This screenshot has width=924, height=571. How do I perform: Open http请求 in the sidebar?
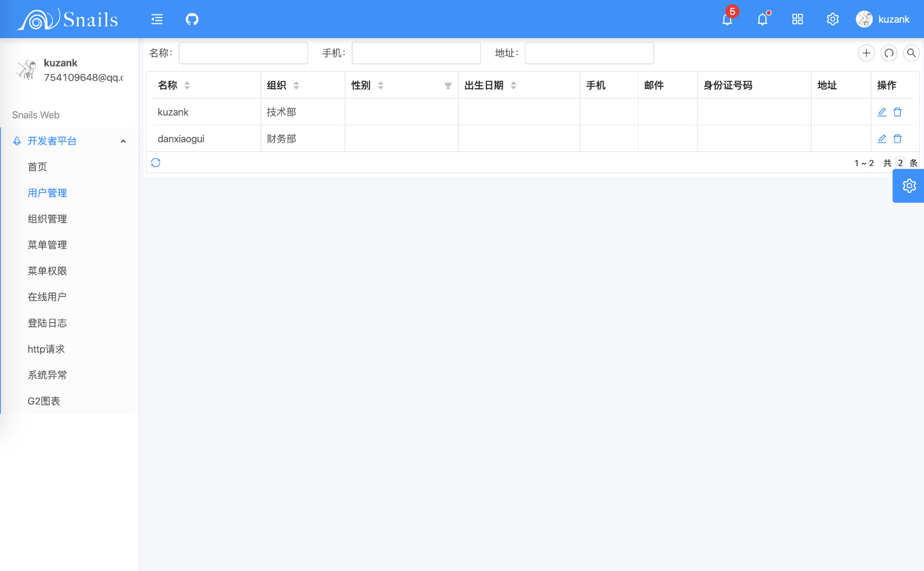46,349
